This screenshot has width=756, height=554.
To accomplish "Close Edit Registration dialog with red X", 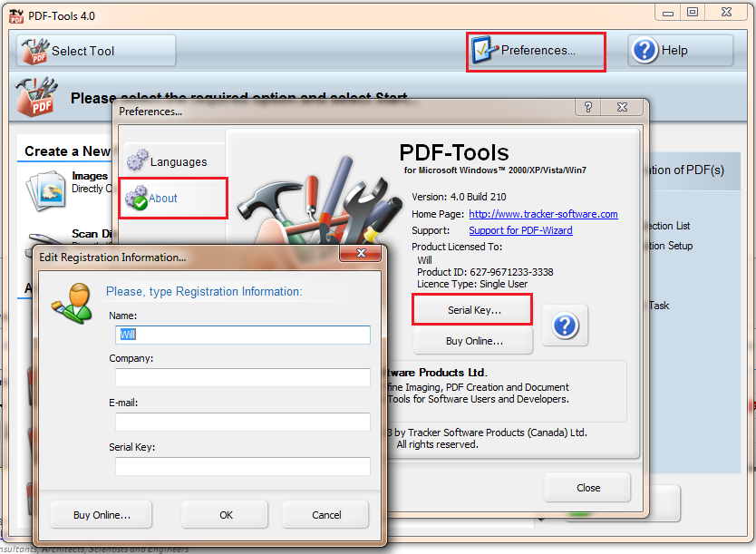I will 361,253.
